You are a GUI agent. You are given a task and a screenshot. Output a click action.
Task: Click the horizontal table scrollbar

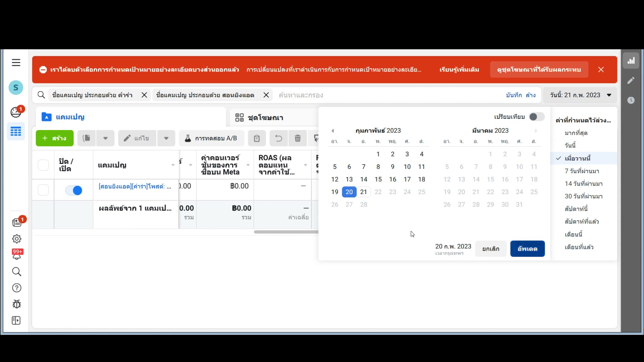(286, 232)
